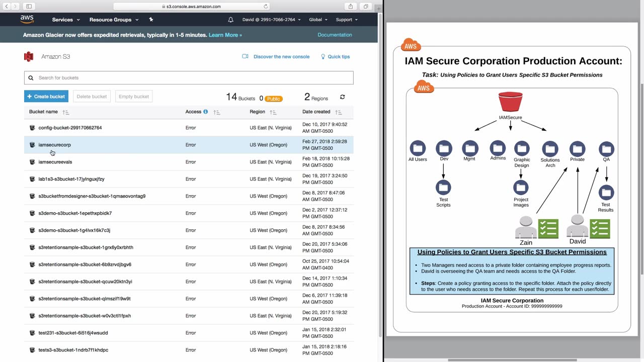Click the Mgmt folder icon in the diagram
This screenshot has width=644, height=362.
470,148
